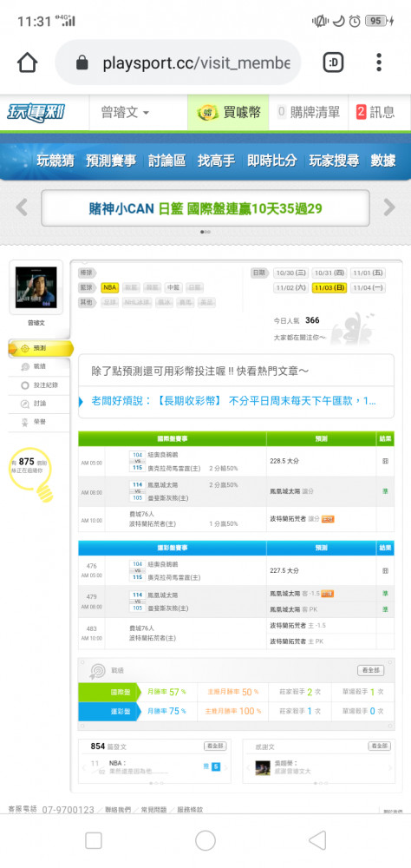Click 看全部 in the 戰績 panel
Screen dimensions: 411x868
[x=370, y=670]
